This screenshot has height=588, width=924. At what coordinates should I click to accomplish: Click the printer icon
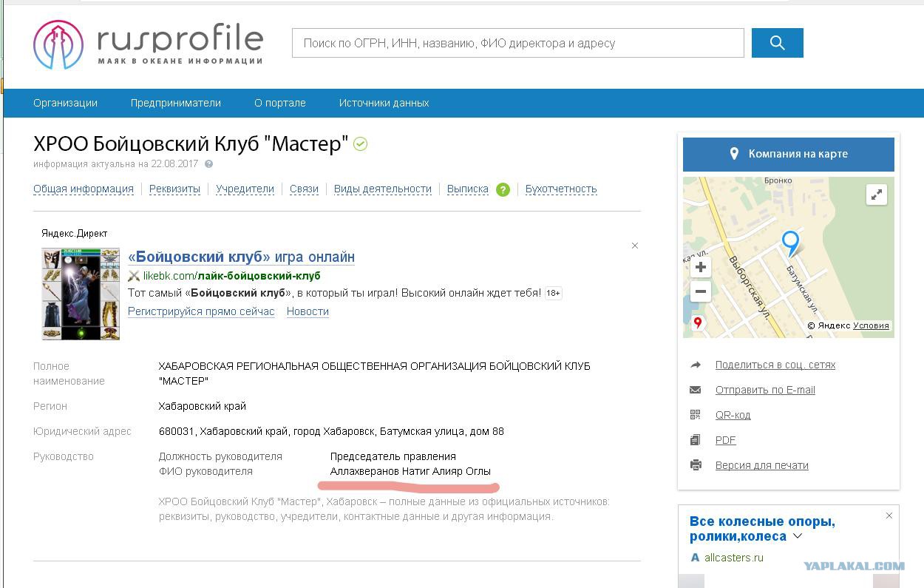click(695, 465)
